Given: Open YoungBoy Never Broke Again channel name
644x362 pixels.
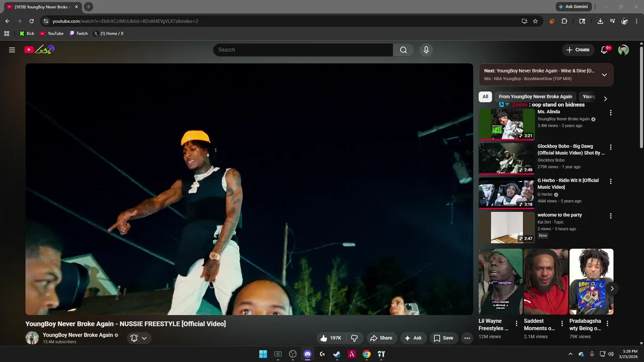Looking at the screenshot, I should click(x=78, y=335).
